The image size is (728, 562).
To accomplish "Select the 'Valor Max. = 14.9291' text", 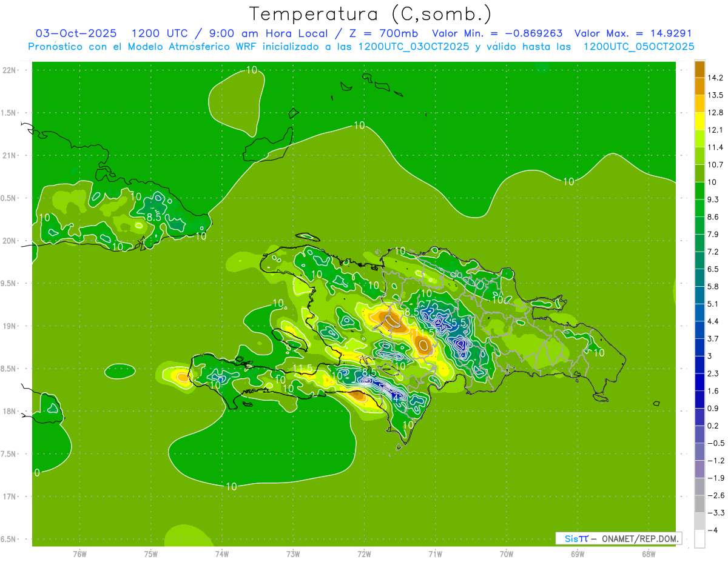I will [632, 33].
